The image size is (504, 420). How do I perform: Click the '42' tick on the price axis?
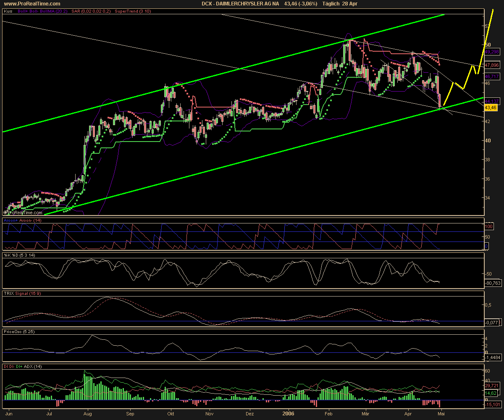pyautogui.click(x=488, y=121)
